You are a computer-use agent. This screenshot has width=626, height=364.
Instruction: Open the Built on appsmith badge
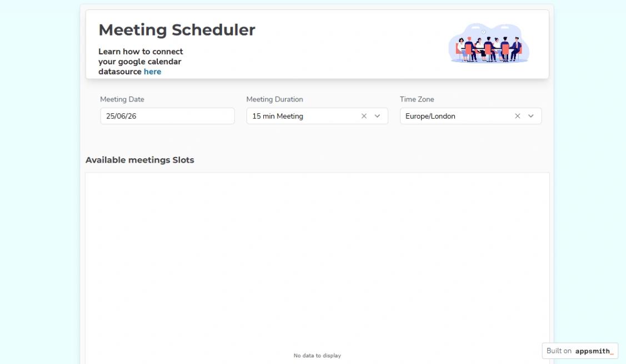pos(580,351)
